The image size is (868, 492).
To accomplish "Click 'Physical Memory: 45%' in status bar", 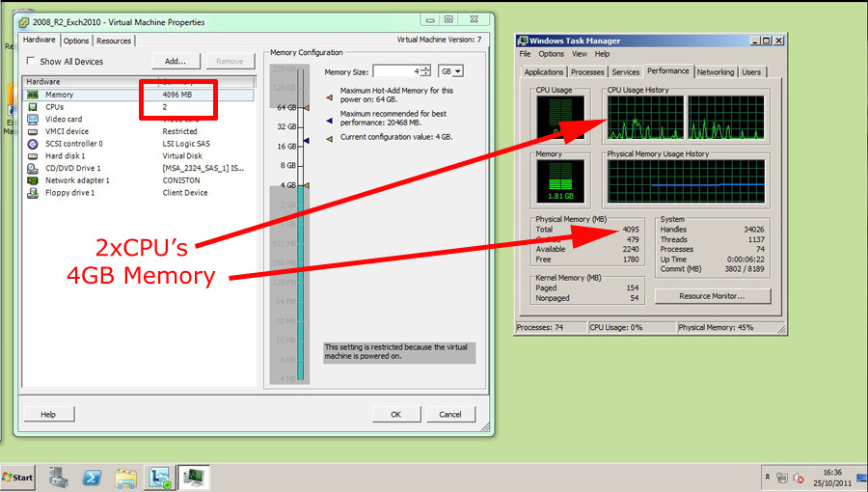I will pyautogui.click(x=716, y=328).
